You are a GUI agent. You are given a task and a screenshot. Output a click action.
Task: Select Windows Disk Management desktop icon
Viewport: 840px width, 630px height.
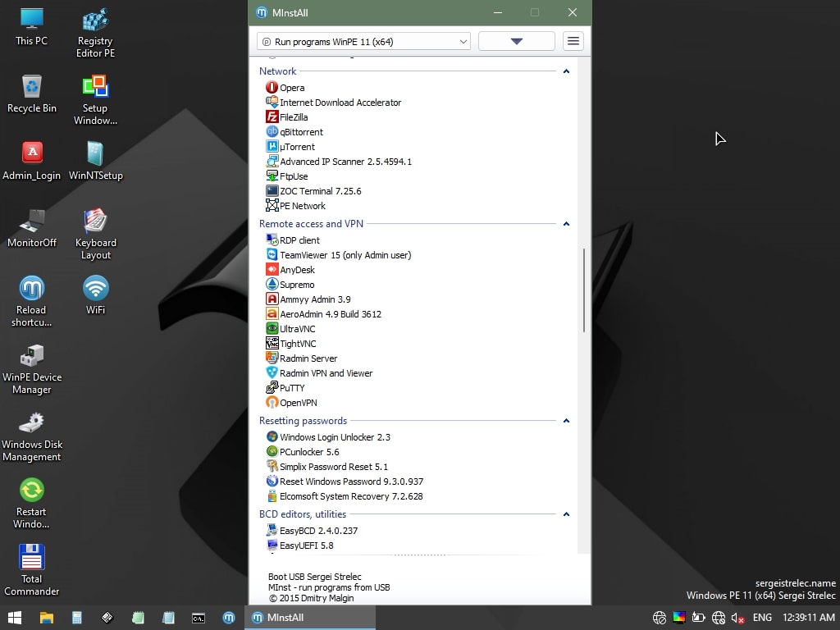(x=32, y=436)
